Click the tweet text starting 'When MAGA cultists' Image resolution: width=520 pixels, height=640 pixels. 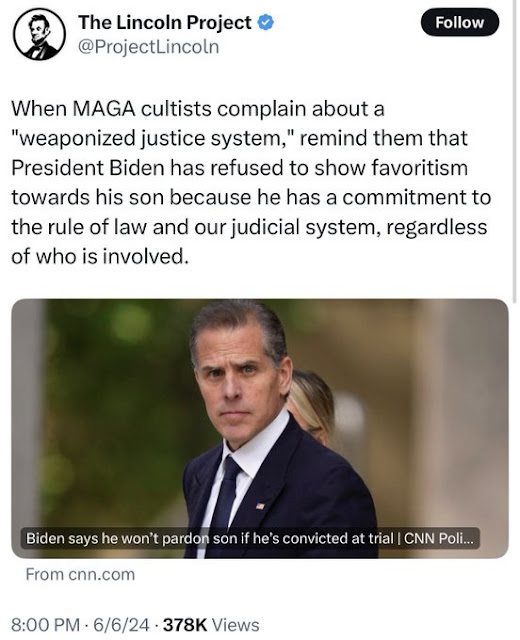(251, 182)
